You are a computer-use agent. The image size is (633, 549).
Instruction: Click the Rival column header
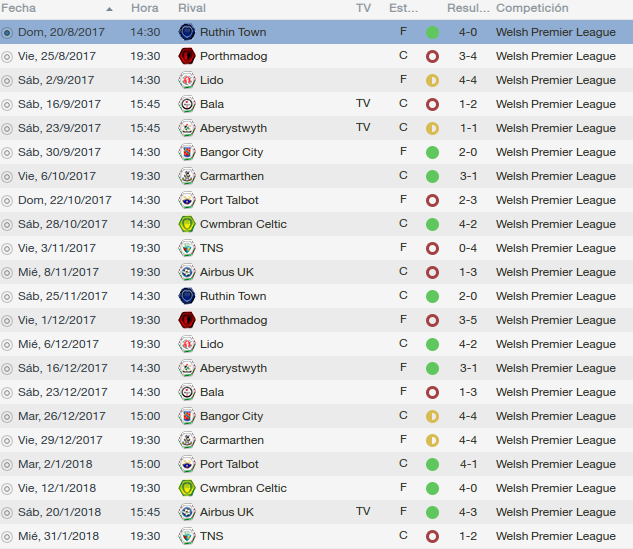(x=192, y=8)
